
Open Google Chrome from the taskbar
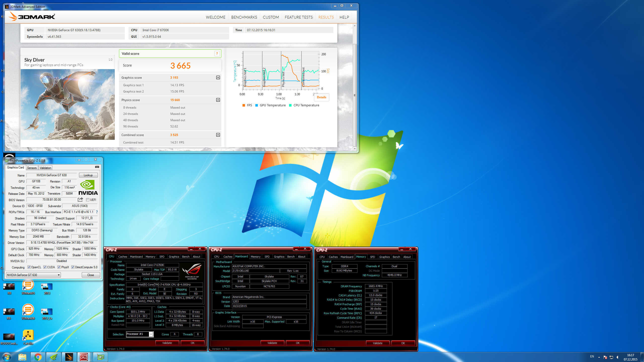(38, 357)
